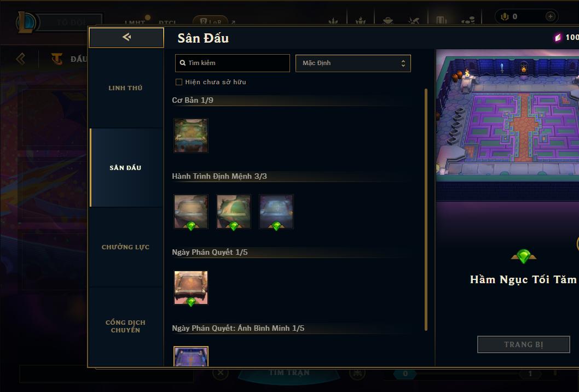This screenshot has width=579, height=392.
Task: Switch to the Linh Thú tab
Action: (x=125, y=88)
